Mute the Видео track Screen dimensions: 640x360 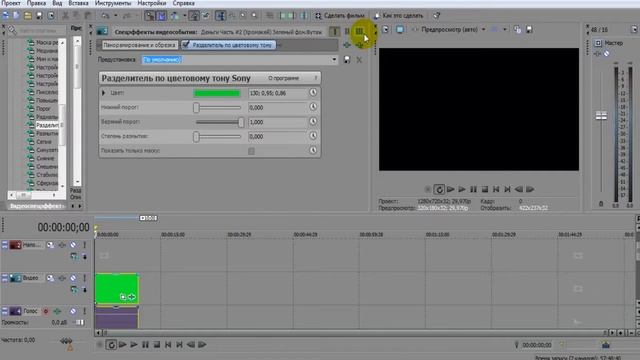pos(73,278)
